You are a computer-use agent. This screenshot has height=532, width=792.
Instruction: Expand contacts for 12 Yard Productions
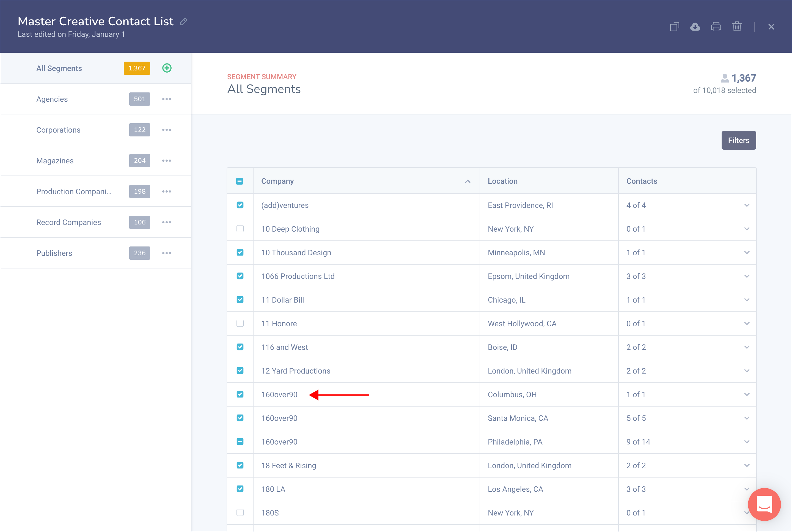point(747,371)
